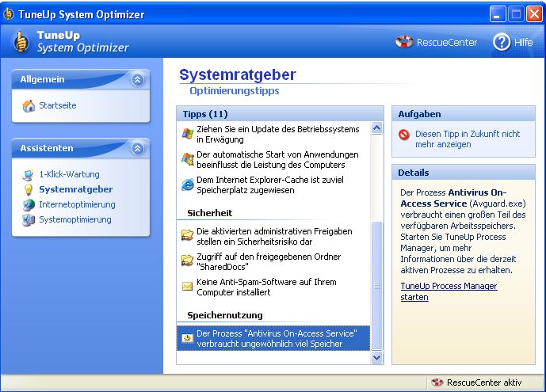Select tip 'Der Prozess Antivirus On-Access Service'
Screen dimensions: 546x392
(273, 338)
